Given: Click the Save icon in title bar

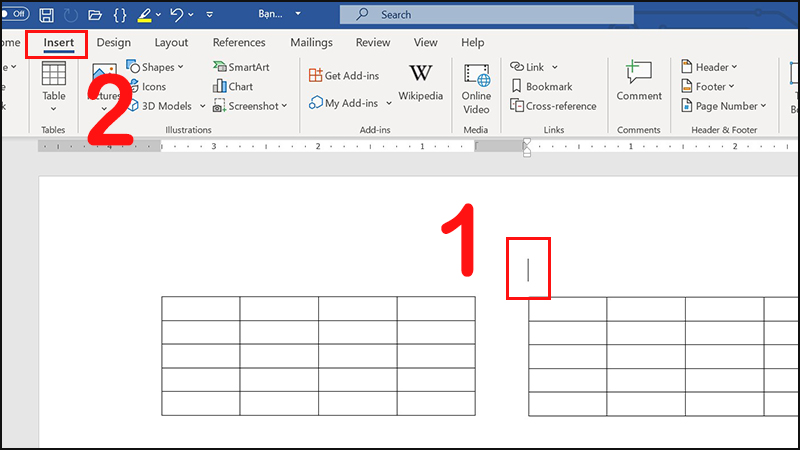Looking at the screenshot, I should (46, 15).
